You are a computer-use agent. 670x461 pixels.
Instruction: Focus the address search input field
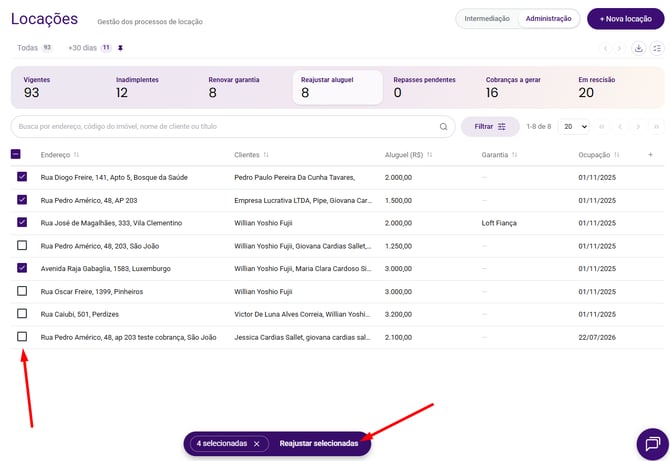click(233, 126)
